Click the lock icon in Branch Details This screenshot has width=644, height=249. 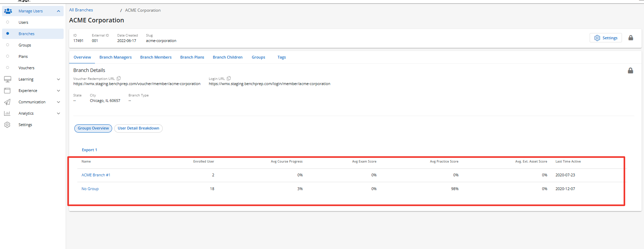pos(631,71)
